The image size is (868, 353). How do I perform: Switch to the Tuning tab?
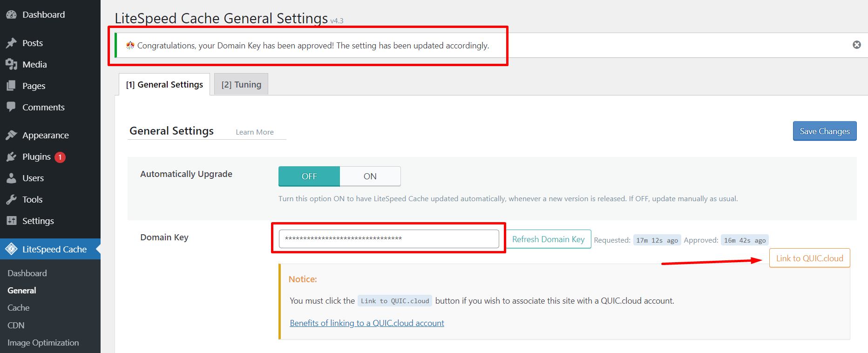241,84
